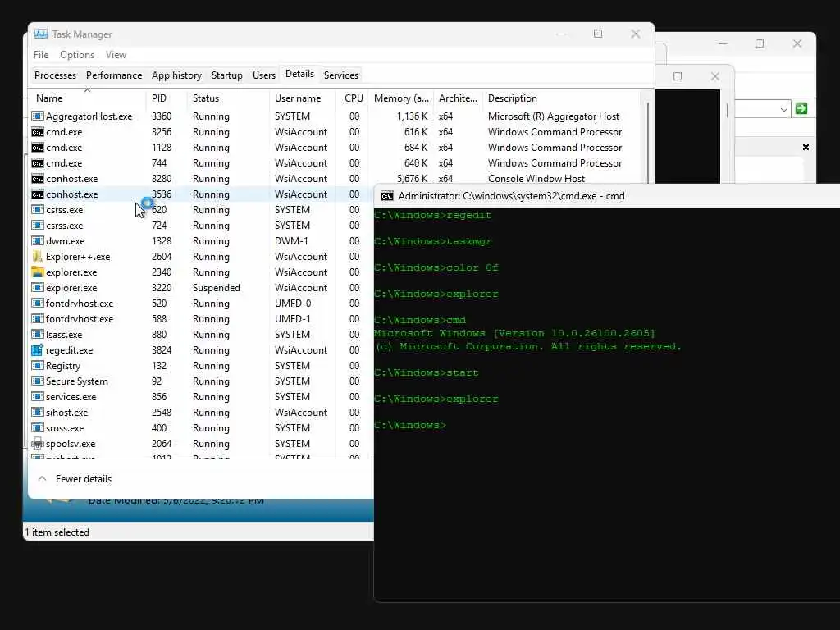The width and height of the screenshot is (840, 630).
Task: Click the fontdrvhost.exe icon with PID 588
Action: pyautogui.click(x=38, y=319)
